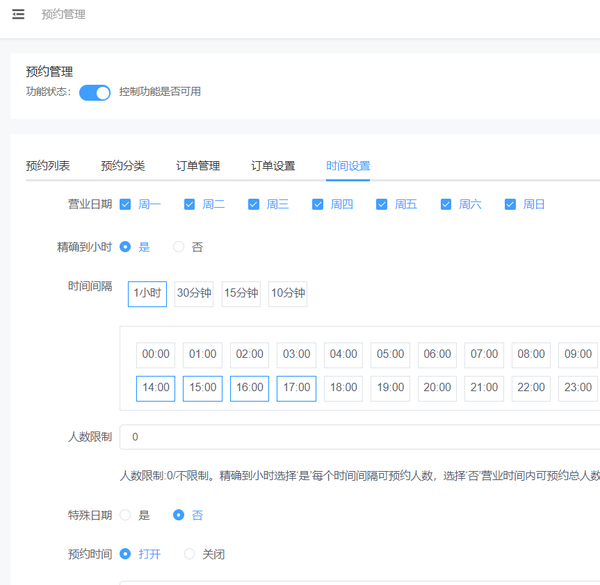Disable the 周六 checkbox
Image resolution: width=600 pixels, height=585 pixels.
pyautogui.click(x=446, y=205)
